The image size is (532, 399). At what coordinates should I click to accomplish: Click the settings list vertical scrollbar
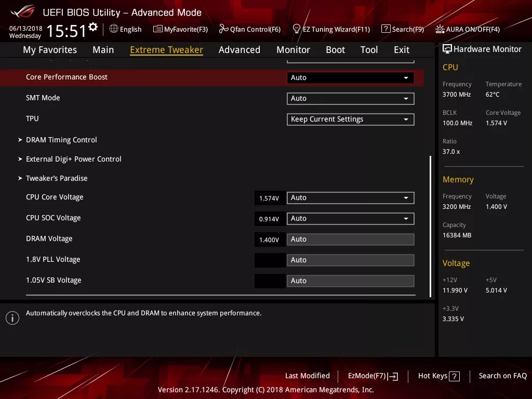[x=430, y=227]
